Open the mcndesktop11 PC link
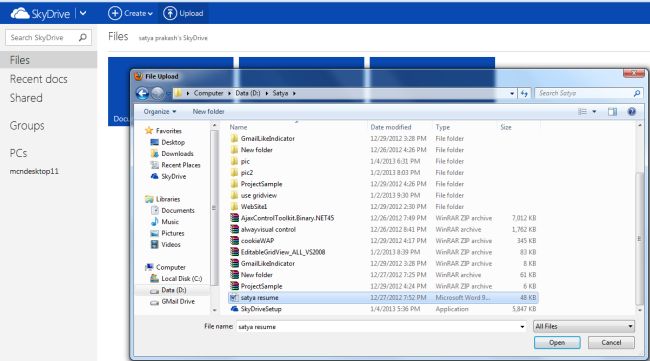The image size is (650, 361). pyautogui.click(x=34, y=171)
